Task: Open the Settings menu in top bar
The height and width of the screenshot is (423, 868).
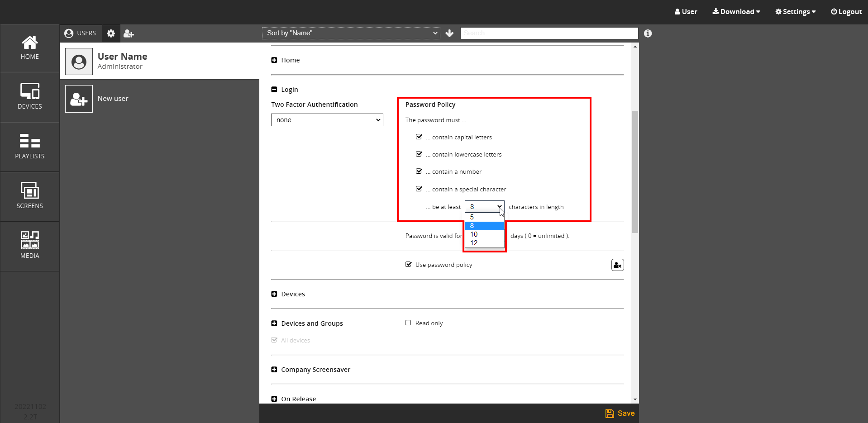Action: 795,12
